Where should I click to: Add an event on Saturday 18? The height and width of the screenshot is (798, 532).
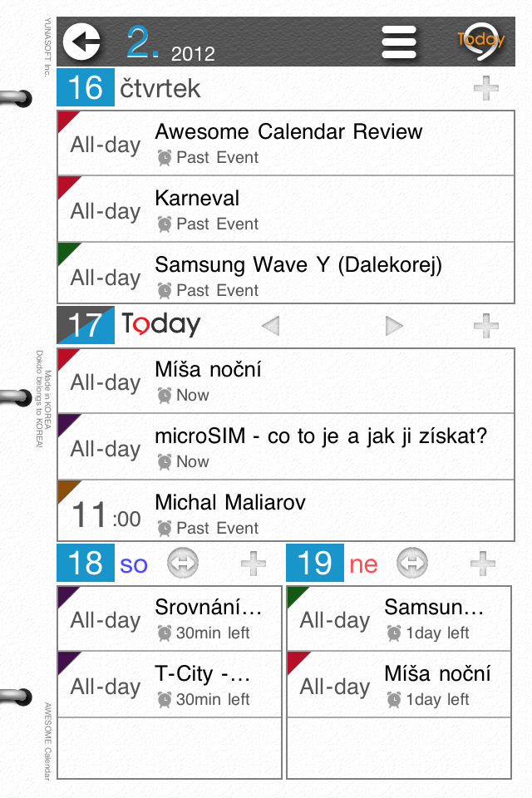pos(254,563)
